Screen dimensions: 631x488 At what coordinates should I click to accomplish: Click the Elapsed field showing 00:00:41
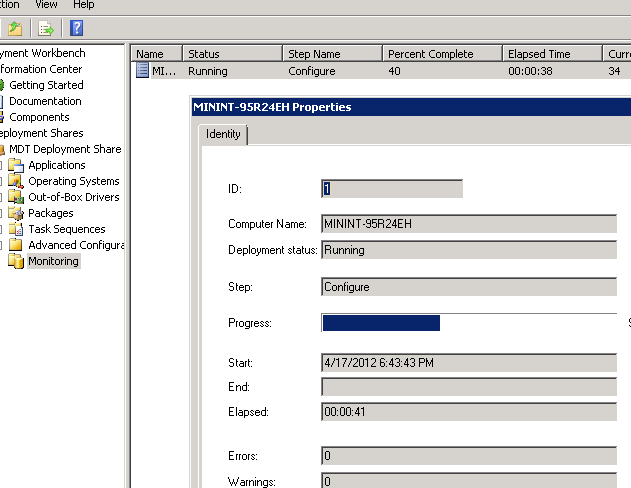tap(469, 412)
